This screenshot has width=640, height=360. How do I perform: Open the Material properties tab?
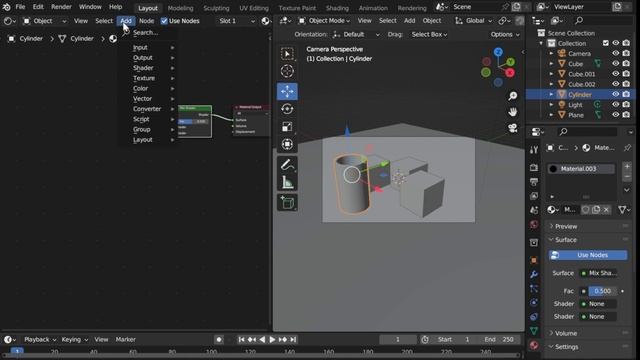(x=534, y=345)
